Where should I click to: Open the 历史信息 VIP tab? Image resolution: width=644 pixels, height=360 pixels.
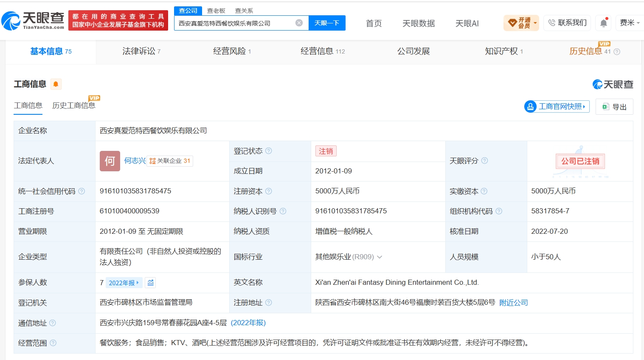(x=590, y=51)
